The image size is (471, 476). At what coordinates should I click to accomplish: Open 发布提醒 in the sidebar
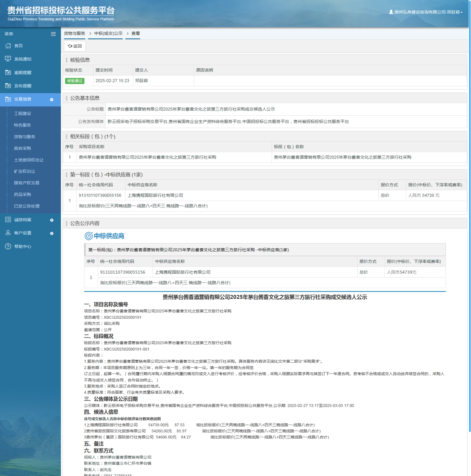coord(23,86)
